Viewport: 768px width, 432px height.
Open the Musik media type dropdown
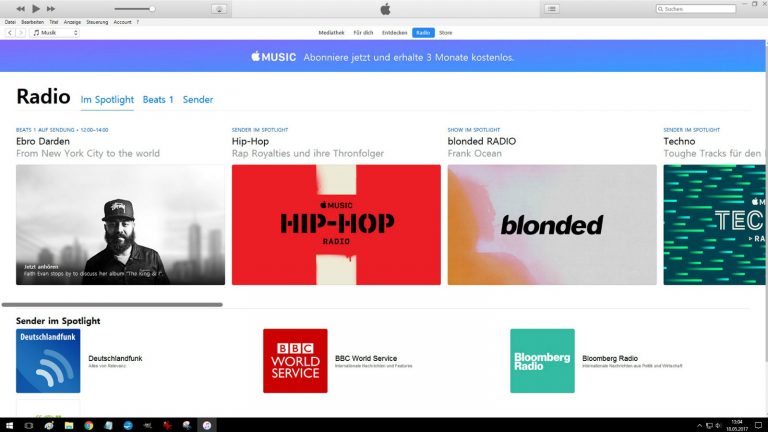click(x=54, y=33)
